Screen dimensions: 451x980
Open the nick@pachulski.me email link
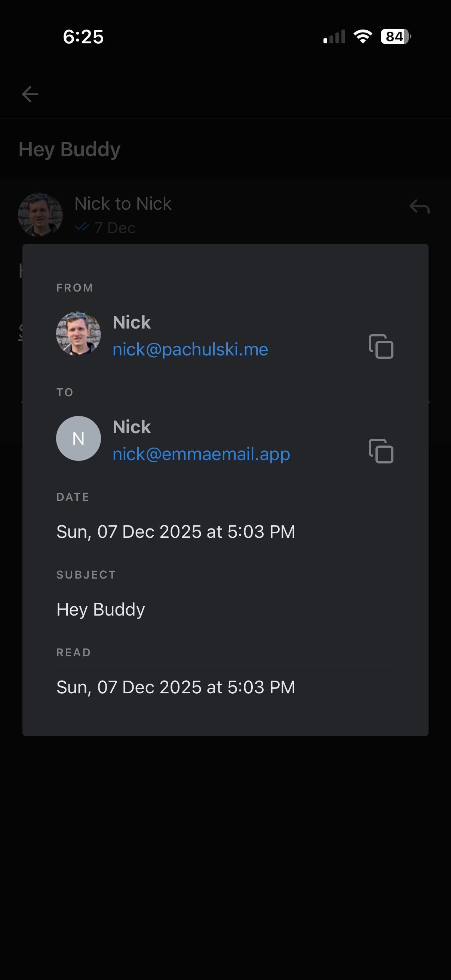(x=190, y=349)
